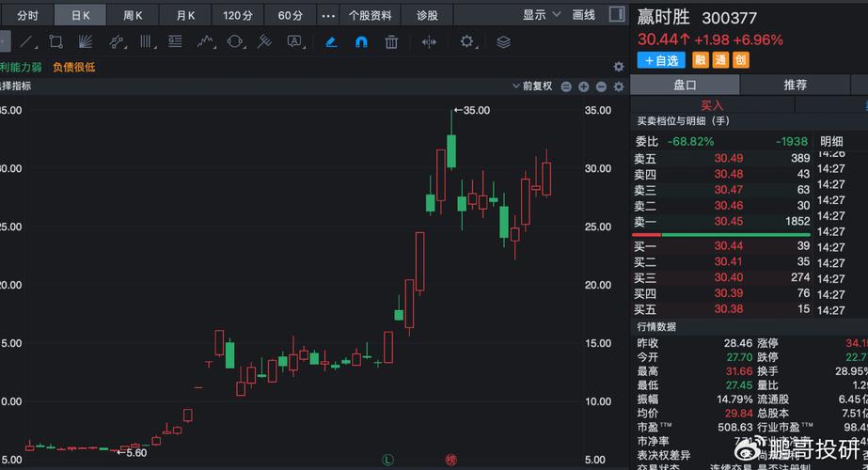Select the rectangle drawing tool
Screen dimensions: 868x470
55,42
